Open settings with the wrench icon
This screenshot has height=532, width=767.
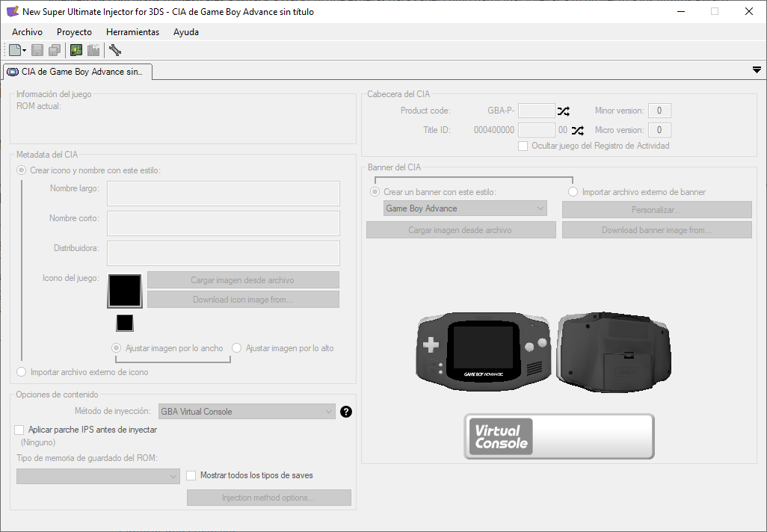click(114, 50)
